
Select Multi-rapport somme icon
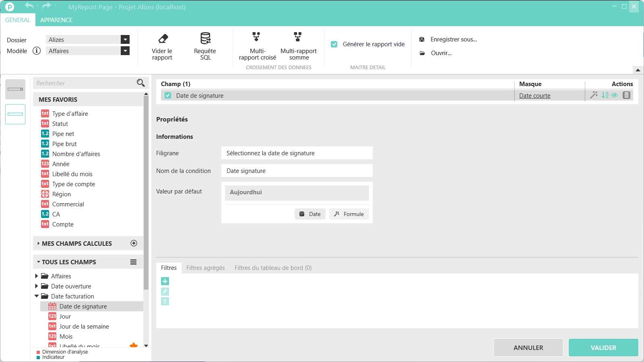(x=298, y=37)
